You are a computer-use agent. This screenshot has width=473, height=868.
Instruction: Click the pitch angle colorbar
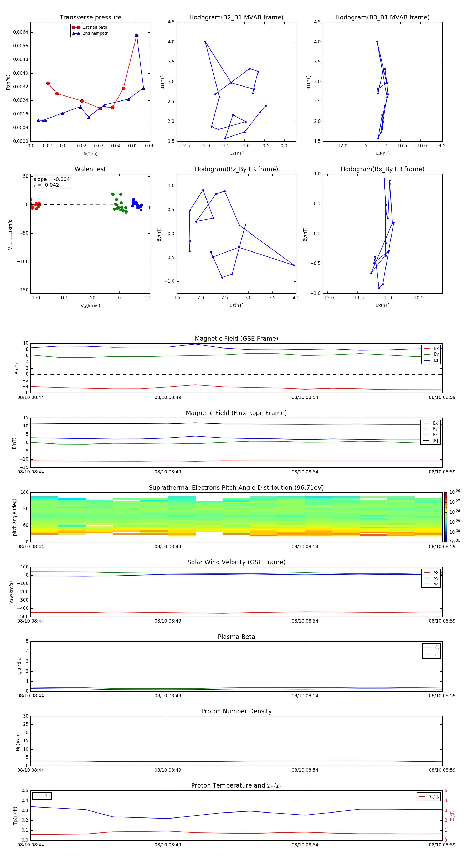446,517
